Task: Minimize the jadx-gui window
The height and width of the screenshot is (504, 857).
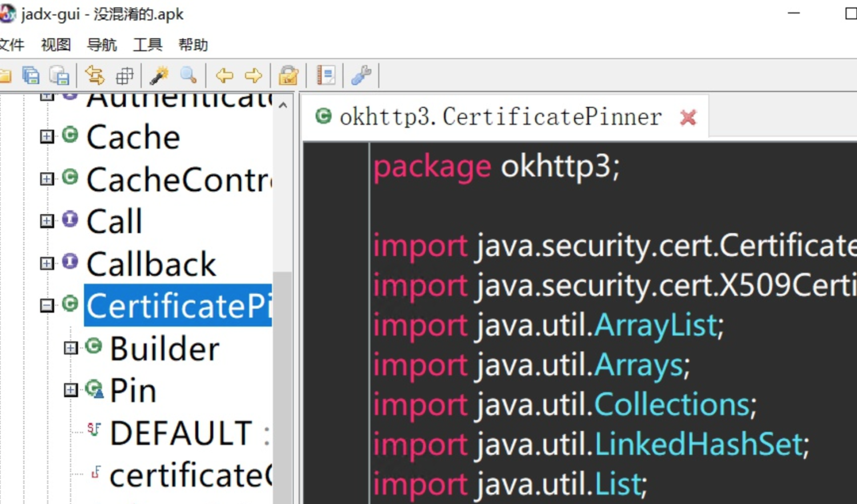Action: tap(794, 13)
